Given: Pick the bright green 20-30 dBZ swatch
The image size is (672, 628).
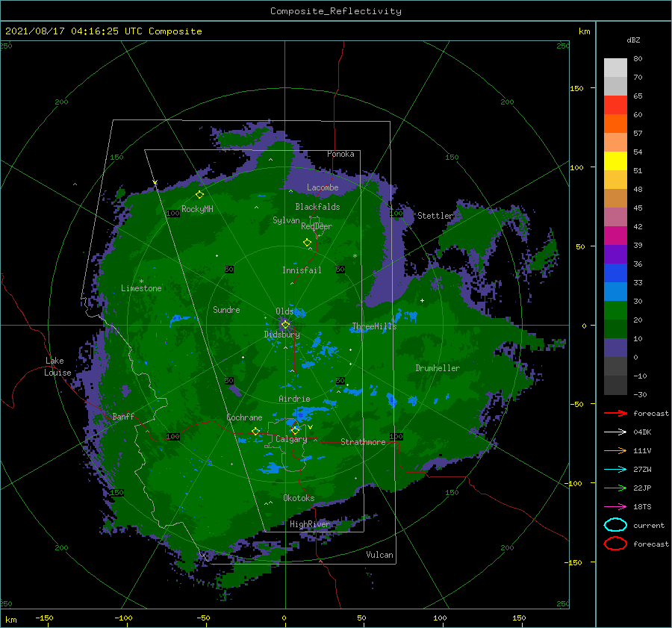Looking at the screenshot, I should click(615, 311).
